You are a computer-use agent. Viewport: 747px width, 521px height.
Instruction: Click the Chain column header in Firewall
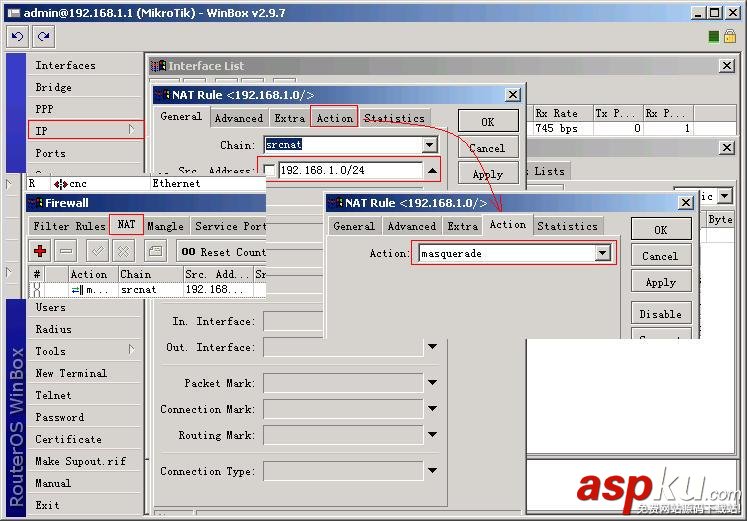(x=151, y=274)
